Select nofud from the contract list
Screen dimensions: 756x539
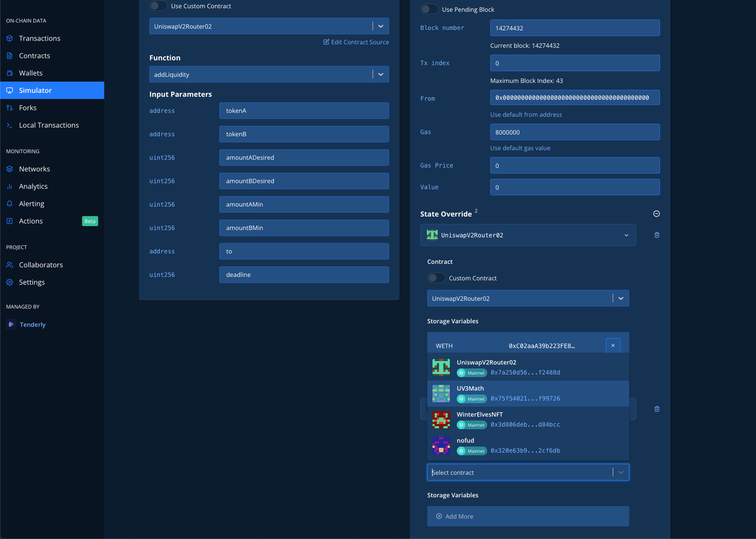(x=528, y=446)
